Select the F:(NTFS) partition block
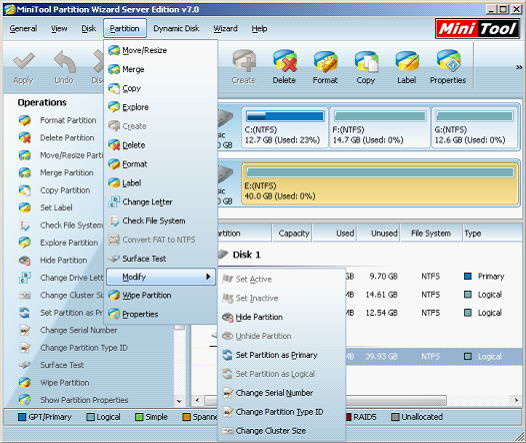 (x=380, y=127)
